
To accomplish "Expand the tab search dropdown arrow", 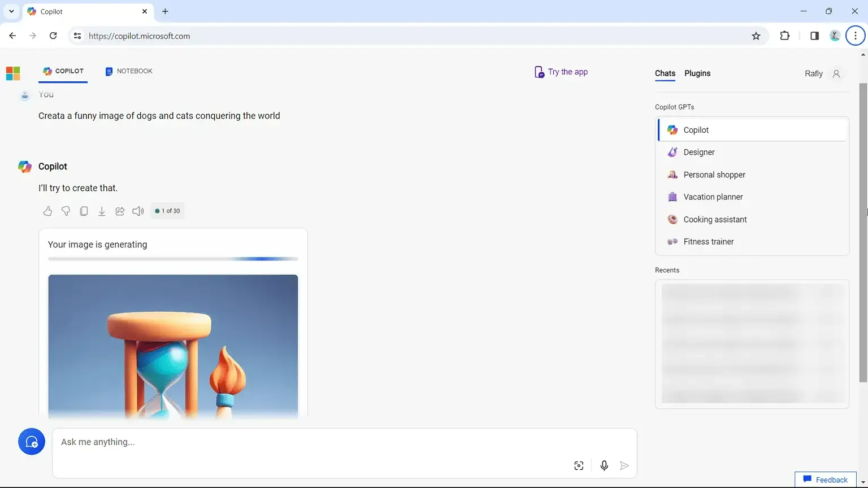I will tap(11, 11).
